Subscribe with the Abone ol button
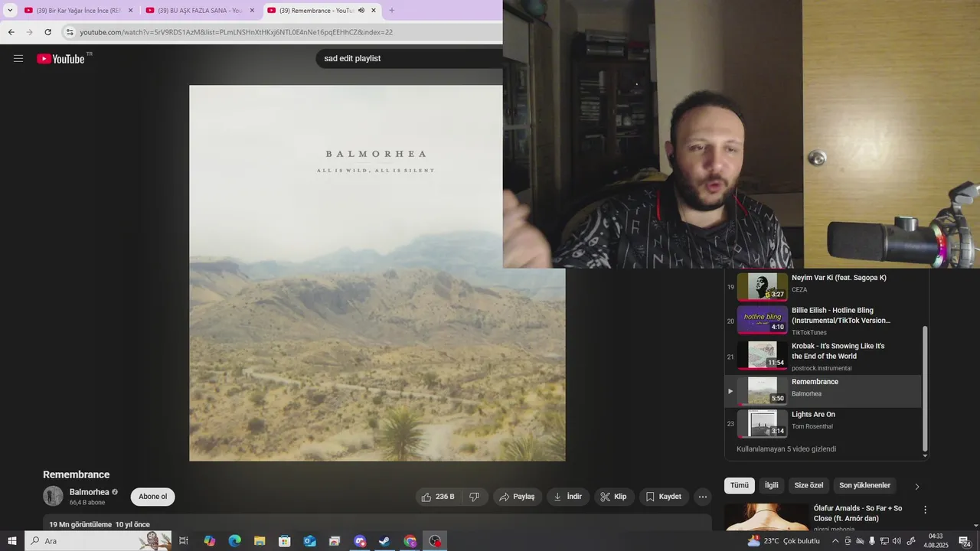980x551 pixels. [152, 497]
